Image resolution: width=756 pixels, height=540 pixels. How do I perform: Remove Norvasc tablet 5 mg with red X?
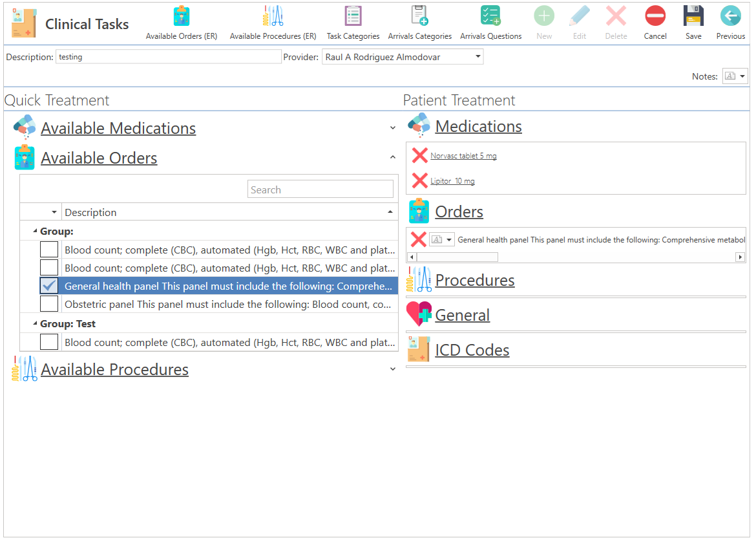[x=419, y=155]
